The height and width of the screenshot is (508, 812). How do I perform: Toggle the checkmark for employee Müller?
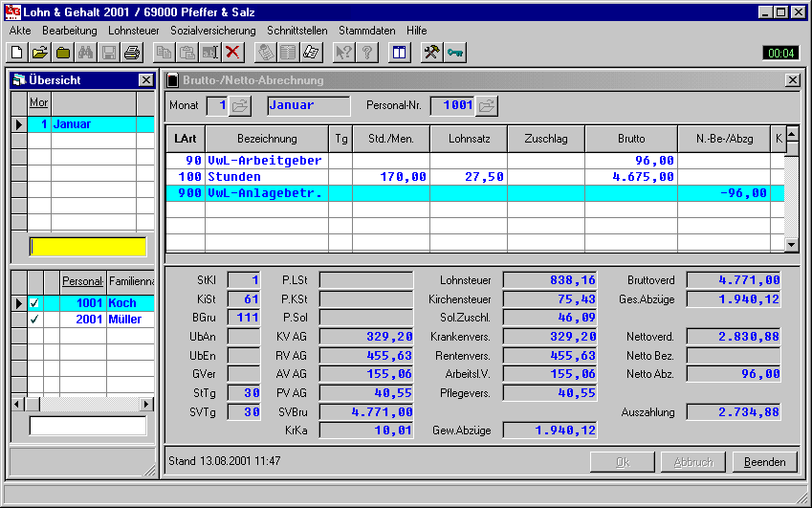(x=34, y=319)
